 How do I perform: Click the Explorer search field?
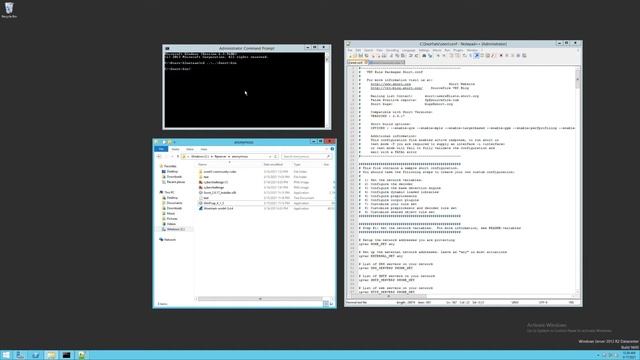click(x=306, y=156)
